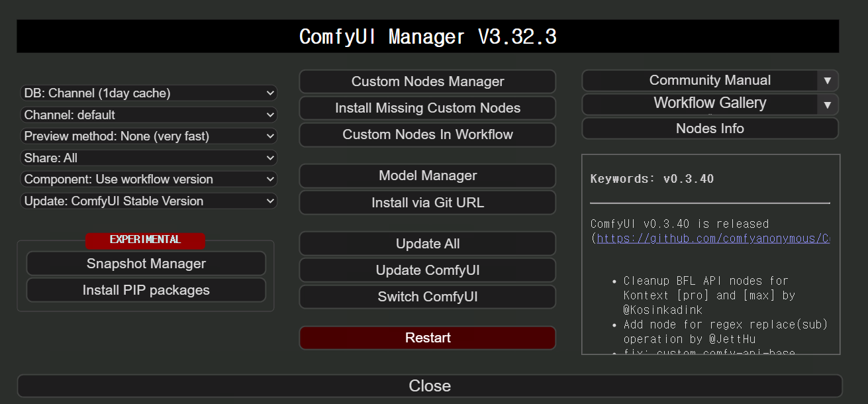Open the Custom Nodes Manager

pyautogui.click(x=427, y=81)
